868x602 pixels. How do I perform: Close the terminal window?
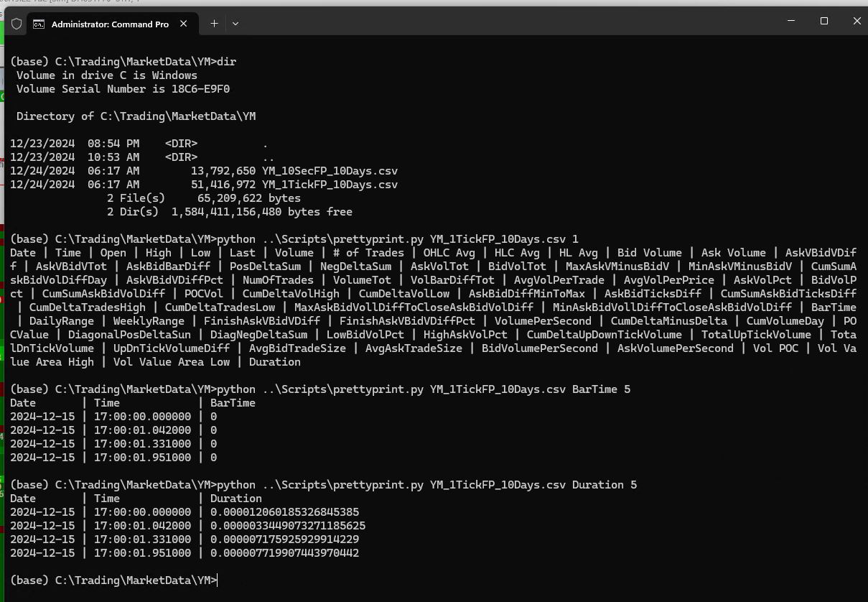click(x=857, y=22)
